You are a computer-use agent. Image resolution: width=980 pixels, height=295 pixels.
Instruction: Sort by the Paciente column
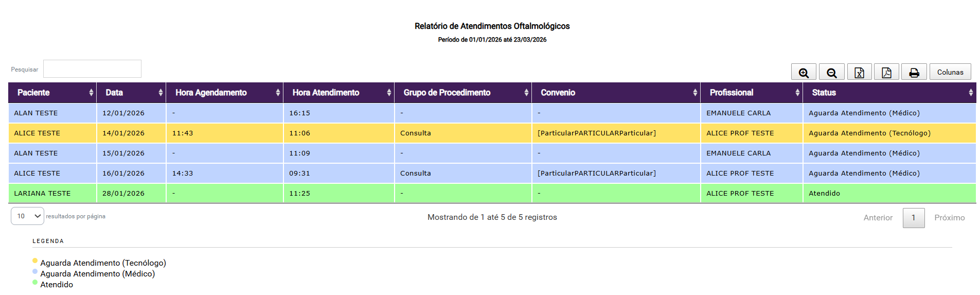52,93
